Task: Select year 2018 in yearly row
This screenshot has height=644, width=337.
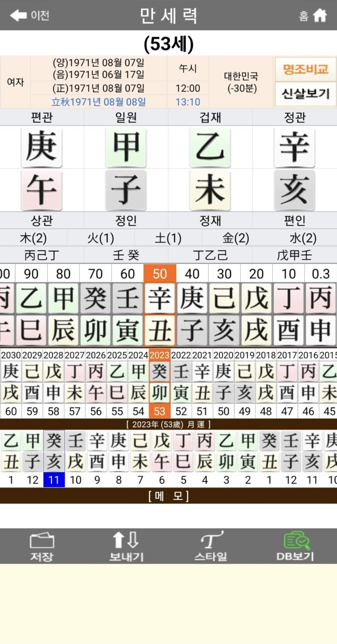Action: tap(266, 383)
